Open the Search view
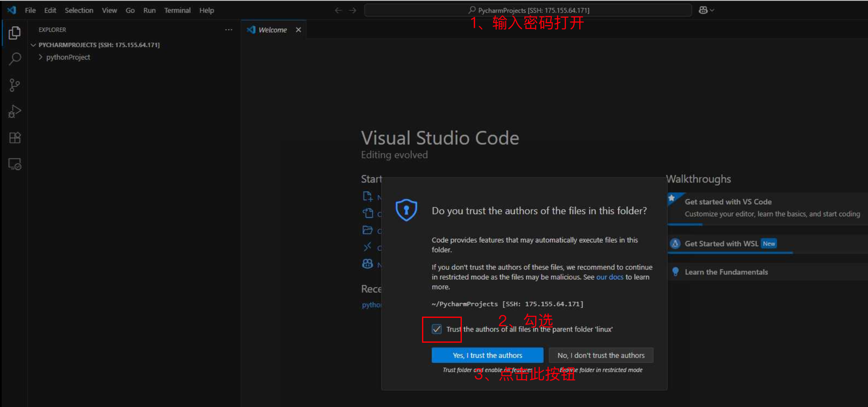868x407 pixels. click(14, 59)
